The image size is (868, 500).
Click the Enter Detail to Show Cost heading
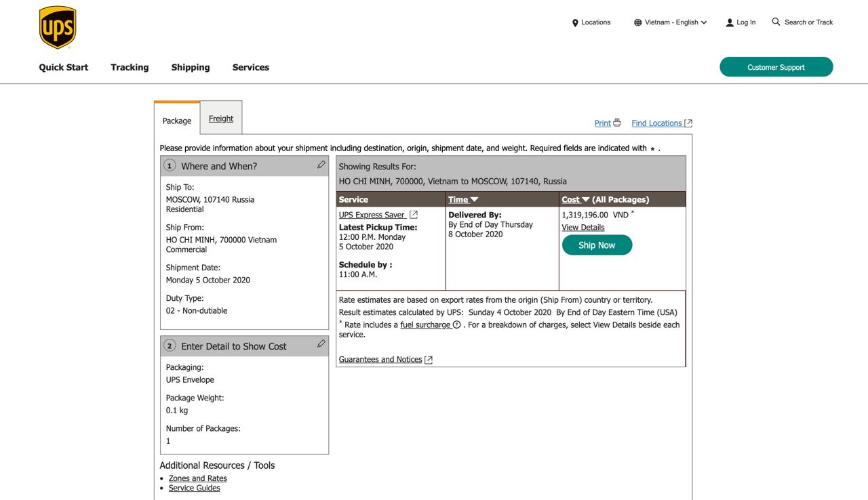click(234, 346)
